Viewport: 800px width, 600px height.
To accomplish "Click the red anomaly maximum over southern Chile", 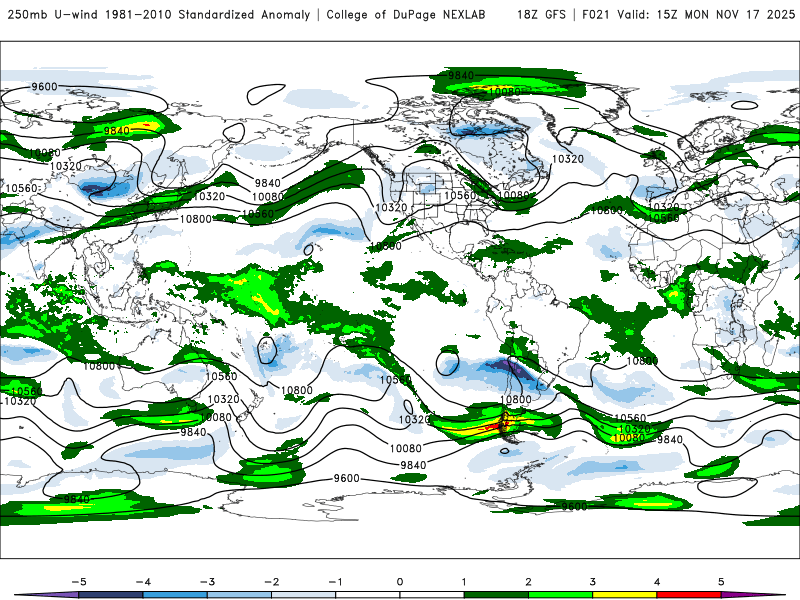I will (496, 427).
